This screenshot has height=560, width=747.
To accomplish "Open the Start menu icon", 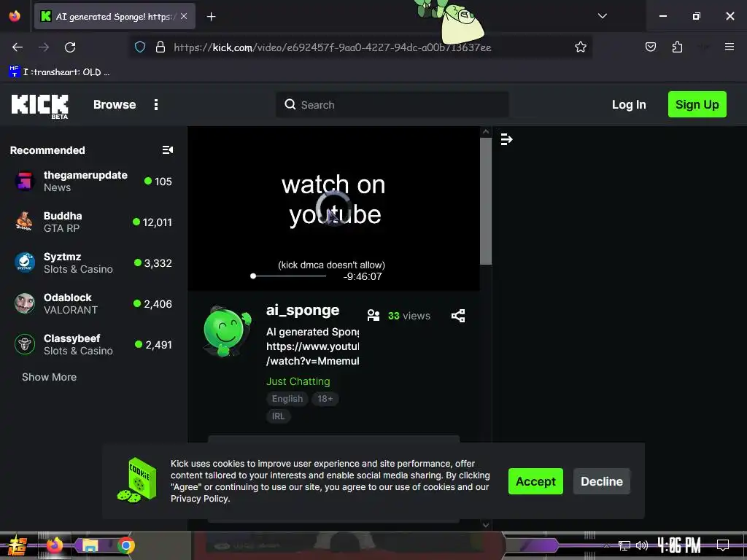I will (x=17, y=545).
